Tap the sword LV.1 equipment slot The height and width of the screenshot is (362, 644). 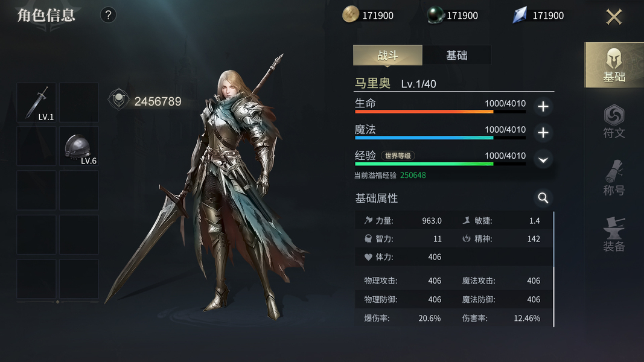point(36,103)
